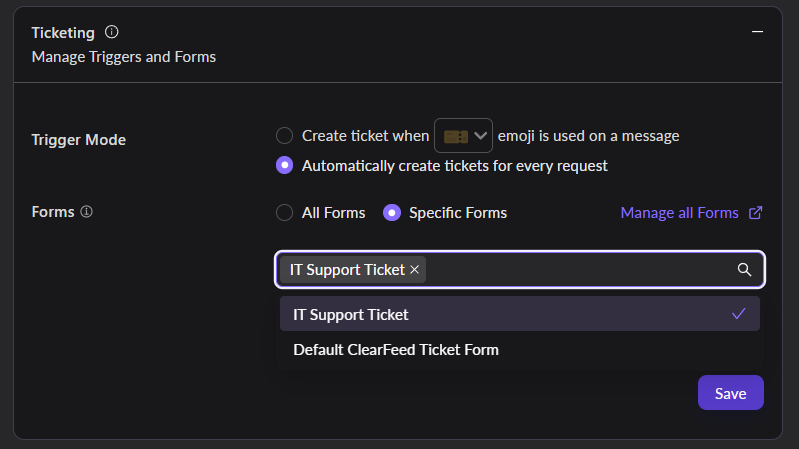The image size is (799, 449).
Task: Collapse the Ticketing section with minus icon
Action: tap(757, 32)
